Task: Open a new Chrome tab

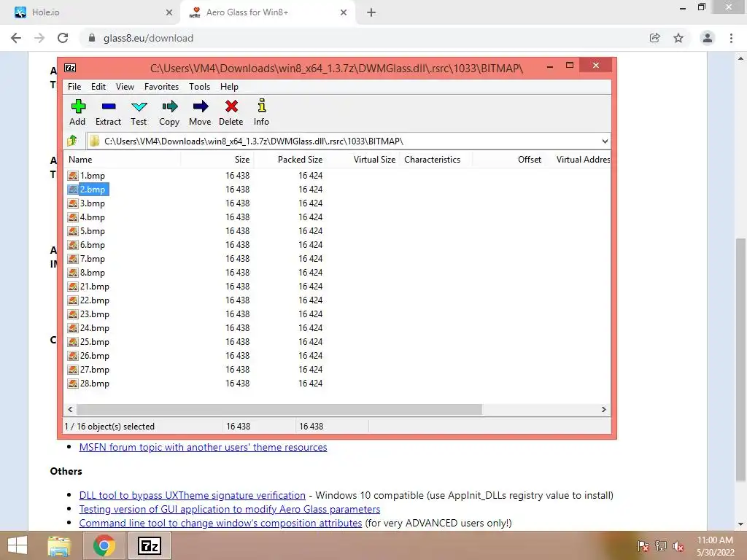Action: click(371, 12)
